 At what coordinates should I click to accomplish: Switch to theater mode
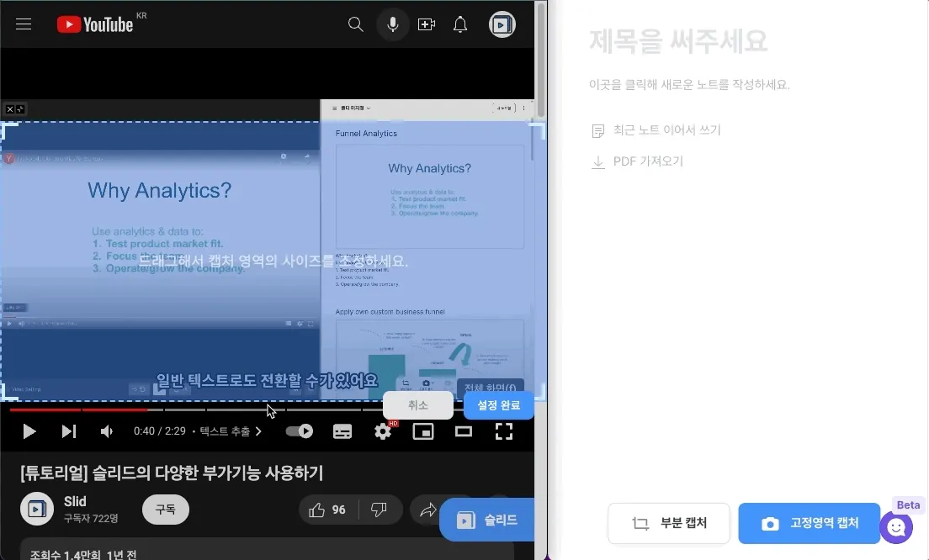point(464,431)
